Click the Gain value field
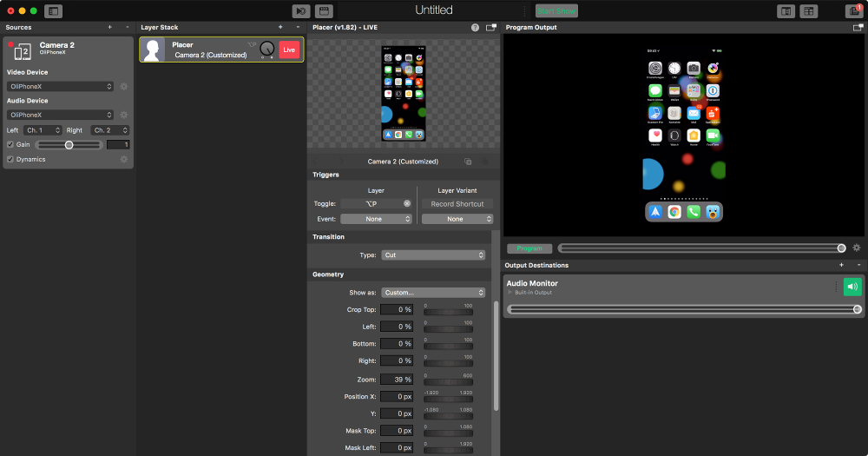868x456 pixels. click(118, 144)
